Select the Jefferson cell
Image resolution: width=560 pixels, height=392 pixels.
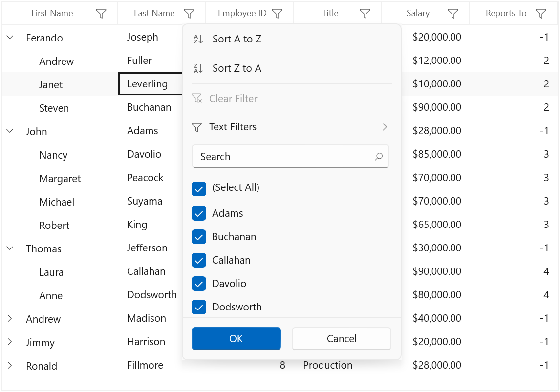(147, 248)
